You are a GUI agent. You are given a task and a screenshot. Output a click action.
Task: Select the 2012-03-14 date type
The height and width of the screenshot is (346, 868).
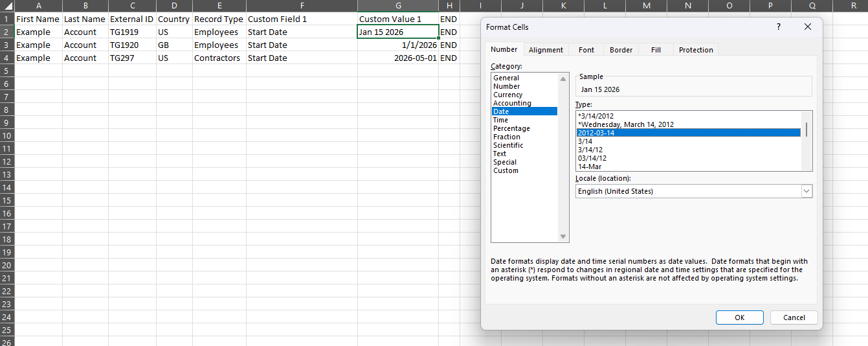click(689, 133)
